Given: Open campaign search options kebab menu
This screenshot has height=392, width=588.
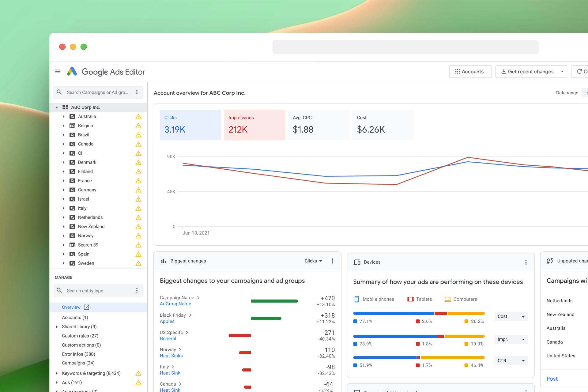Looking at the screenshot, I should tap(137, 92).
